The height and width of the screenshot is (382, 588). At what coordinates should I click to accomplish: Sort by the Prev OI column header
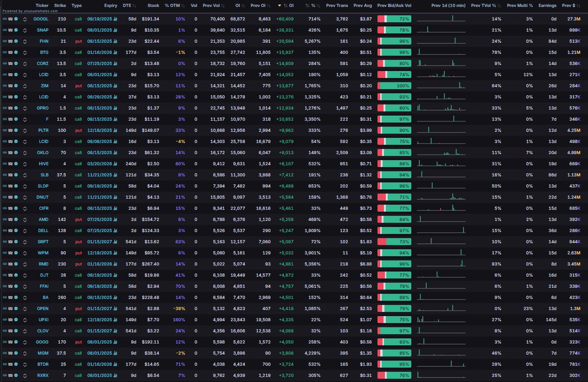click(261, 5)
